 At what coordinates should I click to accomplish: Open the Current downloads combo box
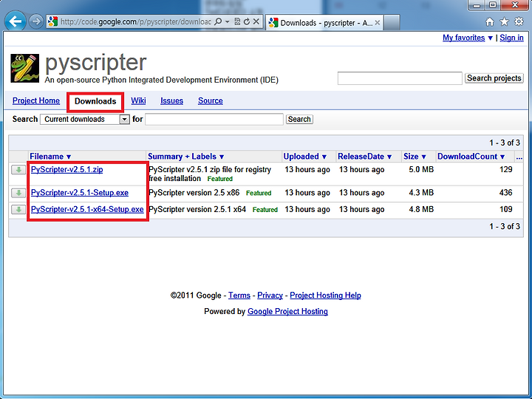tap(85, 120)
